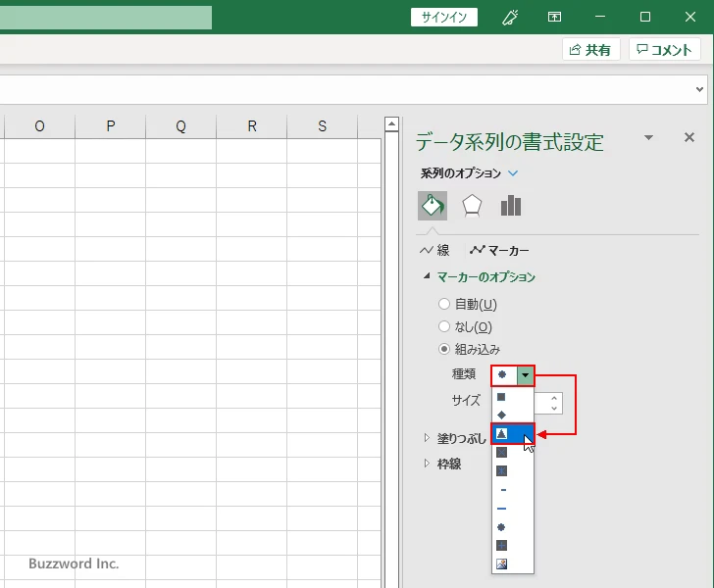Click the ribbon display options icon
This screenshot has width=714, height=588.
click(x=554, y=18)
